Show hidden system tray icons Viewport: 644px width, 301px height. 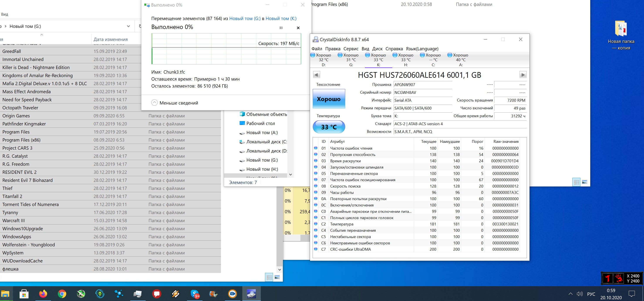click(x=570, y=294)
